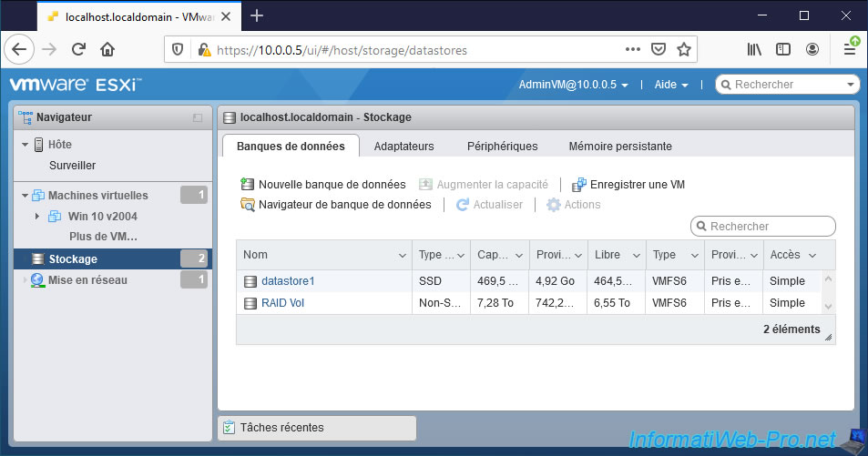
Task: Open tracking protection shield icon
Action: [177, 50]
